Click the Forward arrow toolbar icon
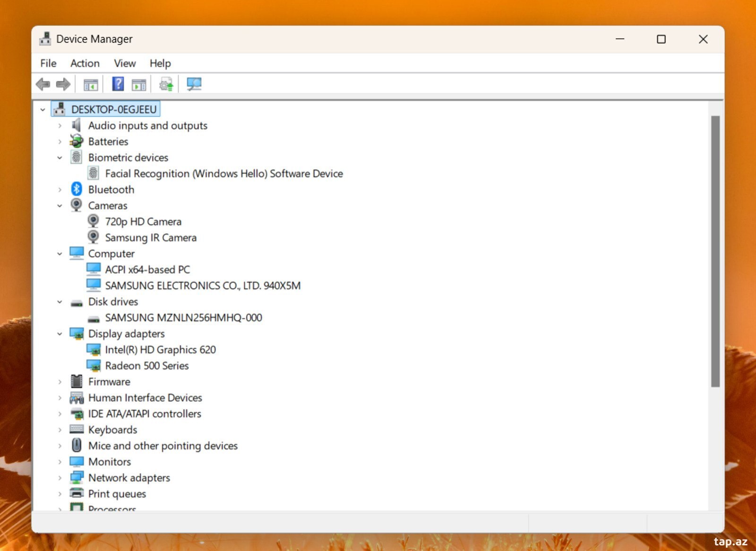Image resolution: width=756 pixels, height=551 pixels. pos(63,85)
